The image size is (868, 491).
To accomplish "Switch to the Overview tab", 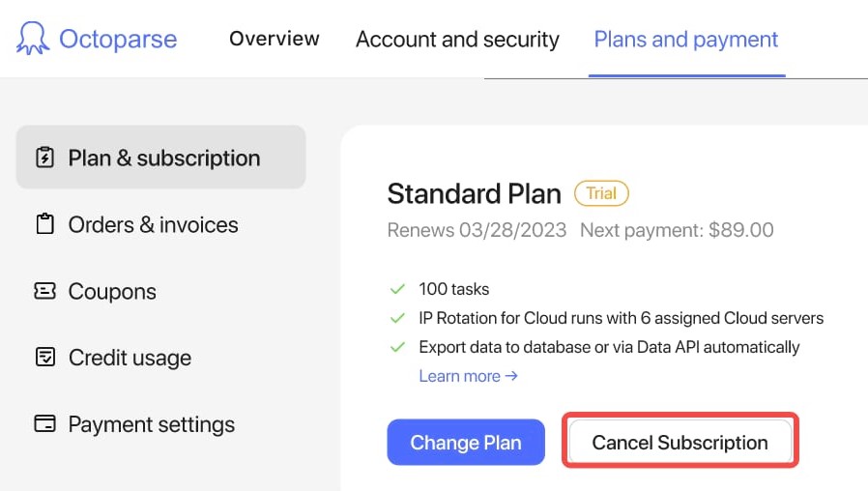I will coord(275,39).
